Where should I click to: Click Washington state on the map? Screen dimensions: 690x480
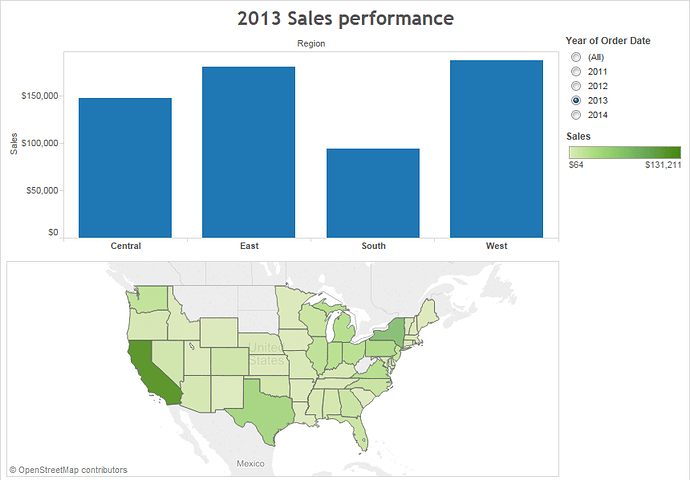(149, 299)
